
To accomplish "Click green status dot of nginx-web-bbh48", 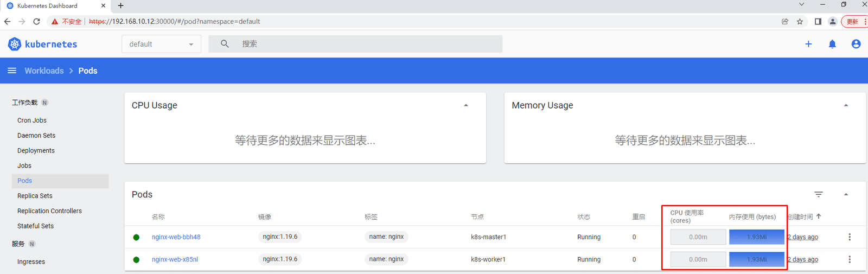I will coord(136,237).
